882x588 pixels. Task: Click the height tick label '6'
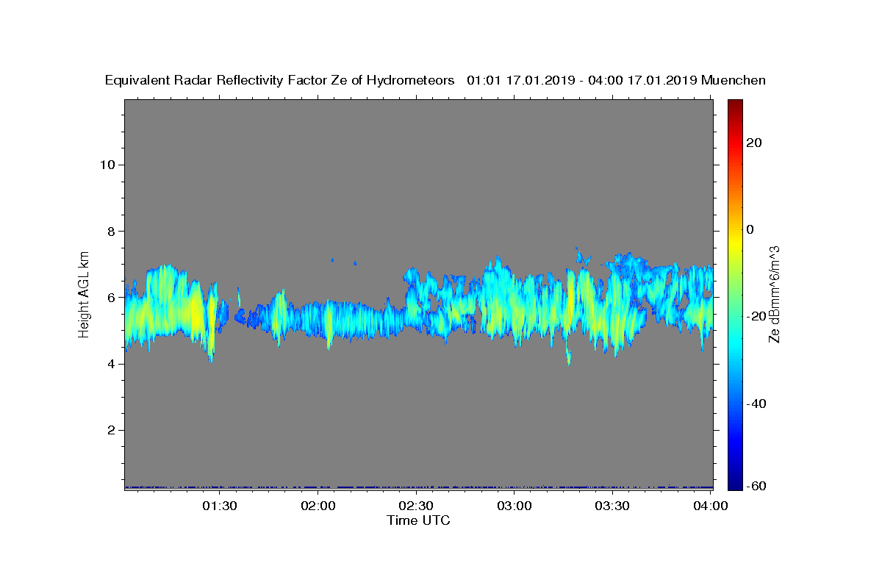110,297
